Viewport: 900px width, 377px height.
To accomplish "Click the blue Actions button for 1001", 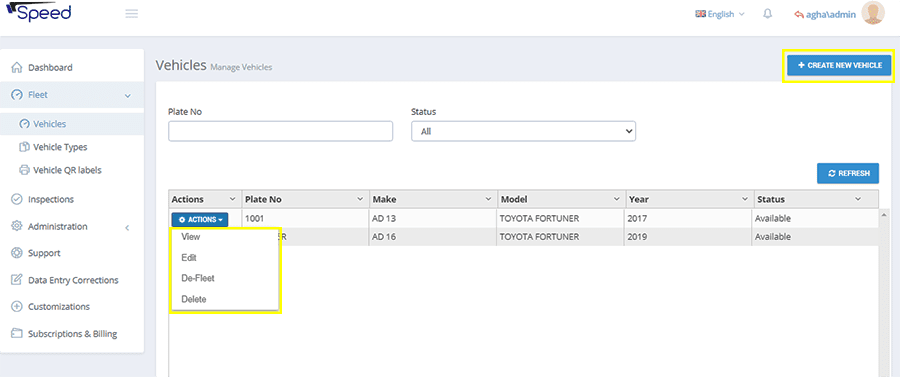I will click(200, 219).
